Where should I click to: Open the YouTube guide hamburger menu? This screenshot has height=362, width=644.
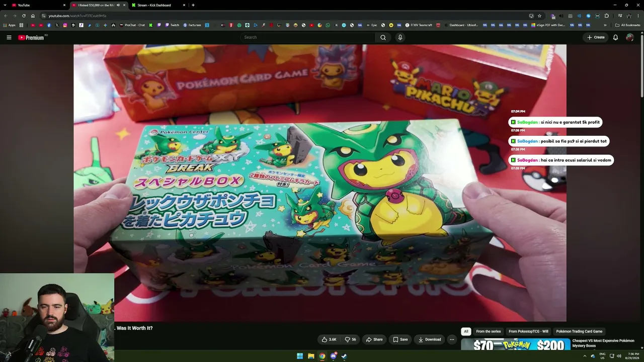[9, 37]
